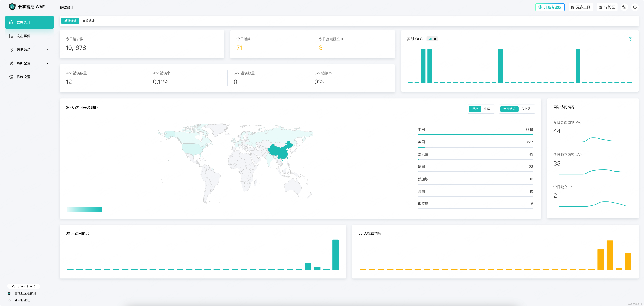This screenshot has height=306, width=644.
Task: Click the 俄罗斯 row in region list
Action: [475, 206]
